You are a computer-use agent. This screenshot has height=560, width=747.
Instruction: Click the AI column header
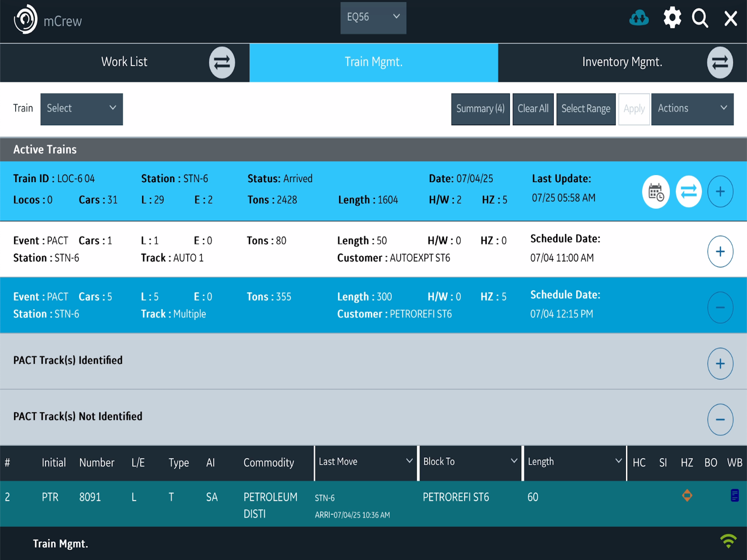[x=210, y=463]
